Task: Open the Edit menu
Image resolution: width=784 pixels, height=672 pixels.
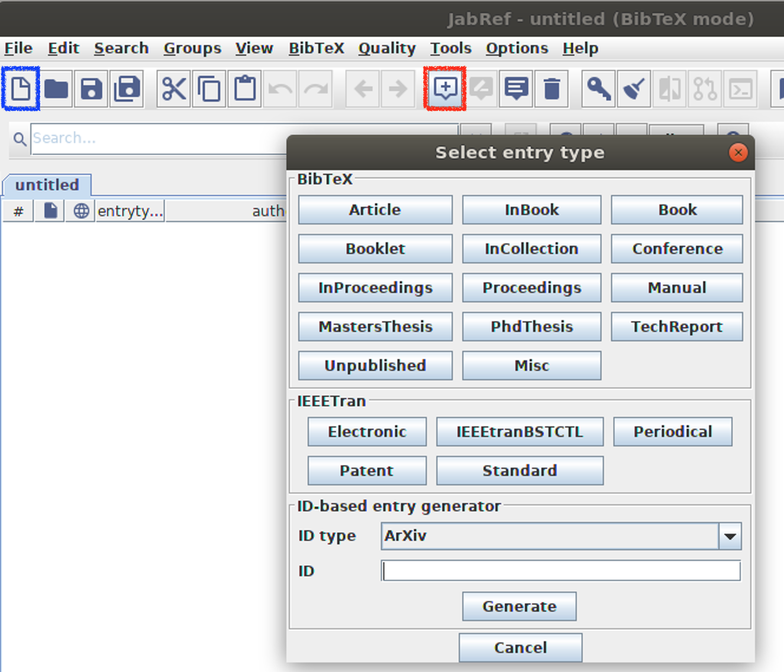Action: tap(63, 48)
